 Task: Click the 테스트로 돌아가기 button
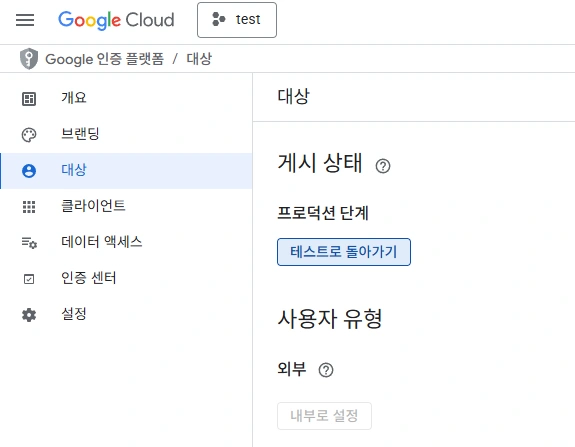point(344,252)
